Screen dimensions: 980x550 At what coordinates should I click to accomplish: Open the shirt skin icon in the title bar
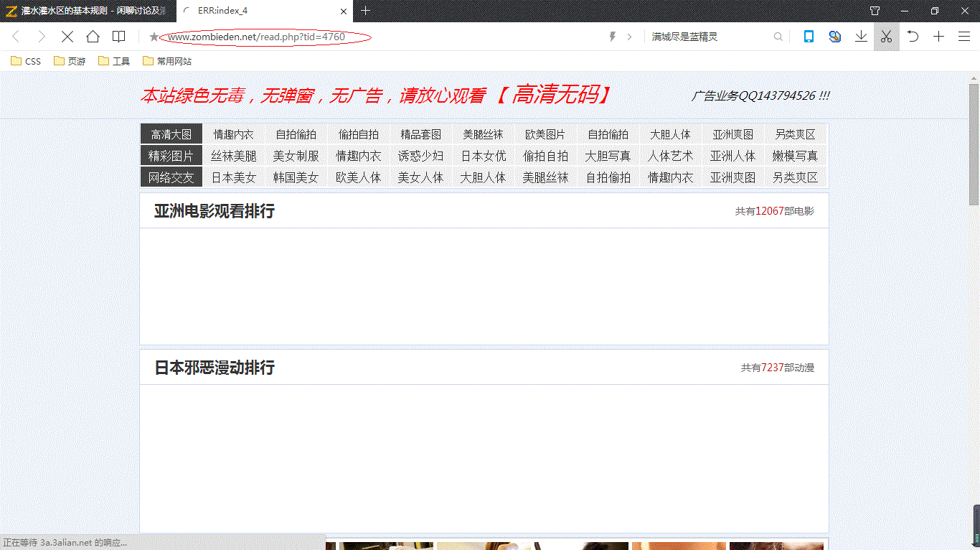click(875, 11)
